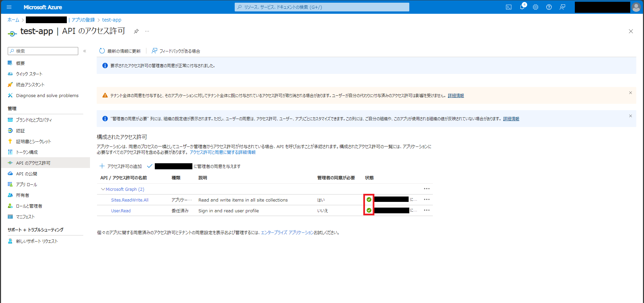The height and width of the screenshot is (303, 644).
Task: Dismiss the admin consent info banner
Action: [630, 116]
